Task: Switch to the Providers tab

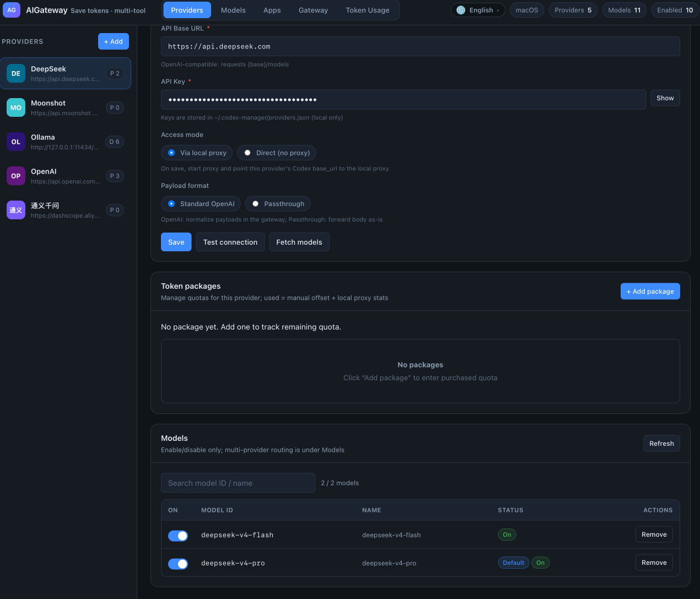Action: tap(187, 10)
